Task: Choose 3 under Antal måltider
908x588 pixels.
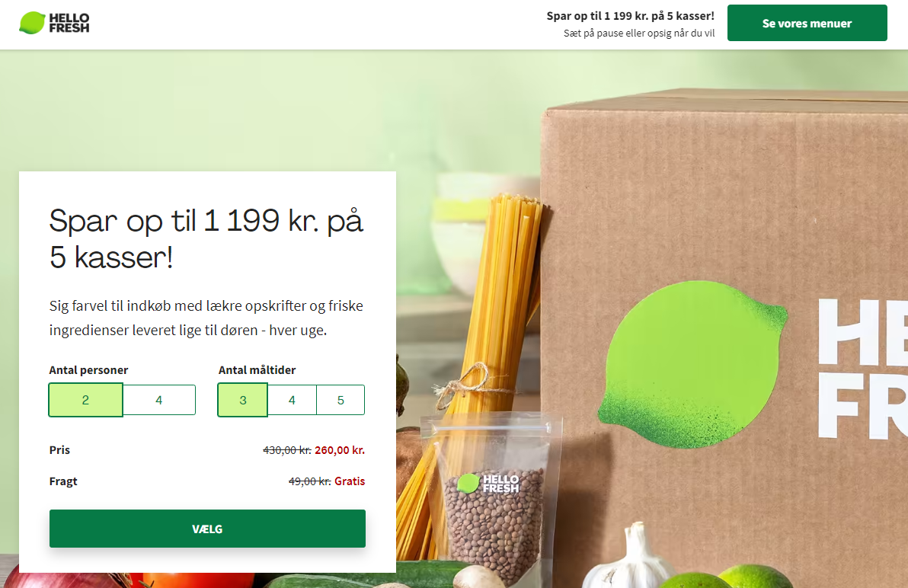Action: point(243,400)
